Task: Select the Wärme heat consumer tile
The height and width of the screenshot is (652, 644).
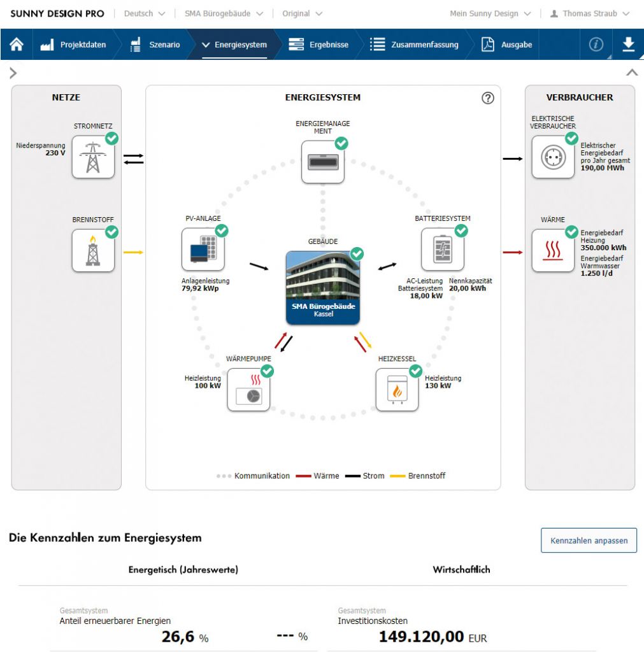Action: click(x=553, y=251)
